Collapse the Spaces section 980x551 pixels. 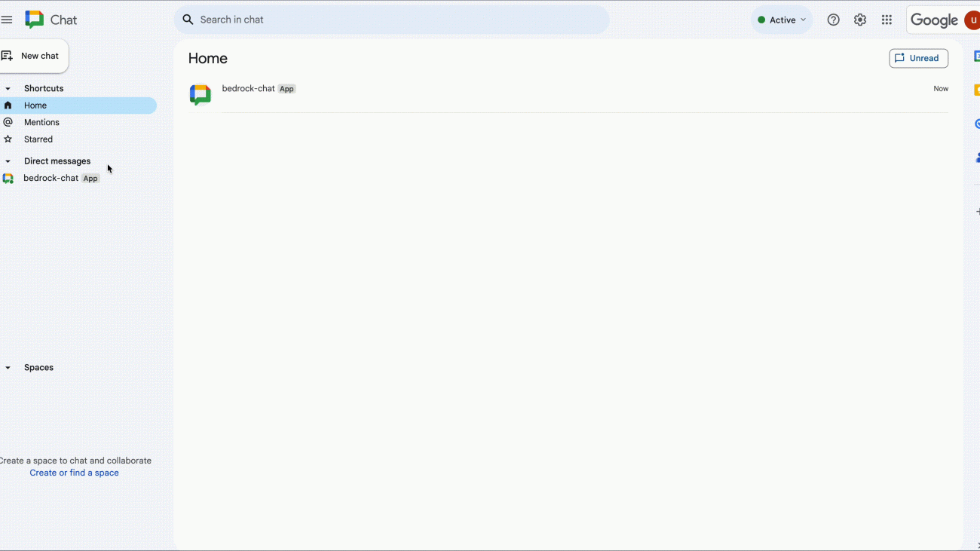click(x=8, y=368)
